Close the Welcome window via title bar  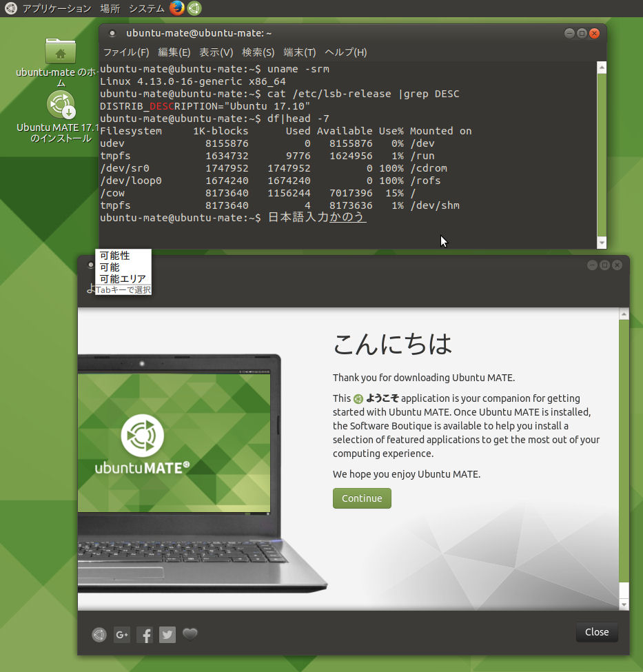click(617, 265)
